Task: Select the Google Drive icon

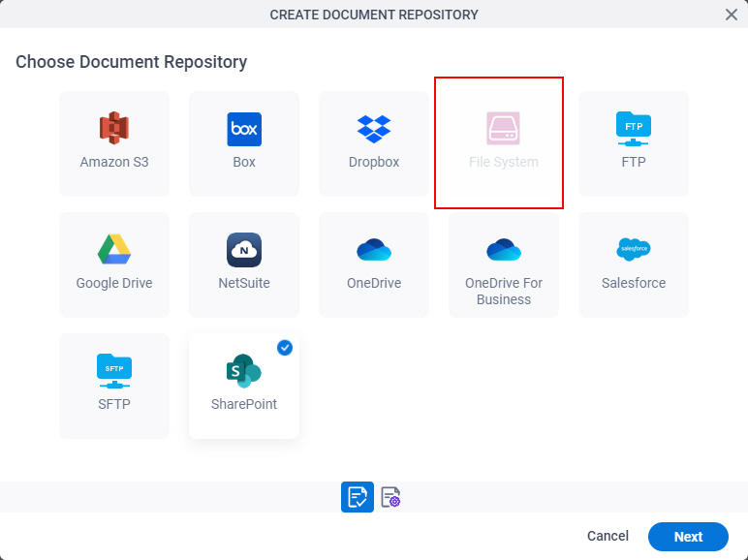Action: pos(114,249)
